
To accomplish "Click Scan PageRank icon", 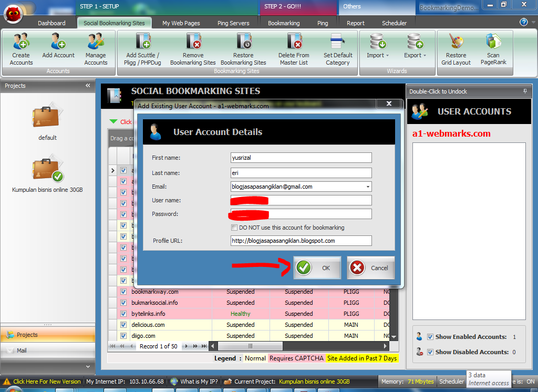I will [493, 49].
